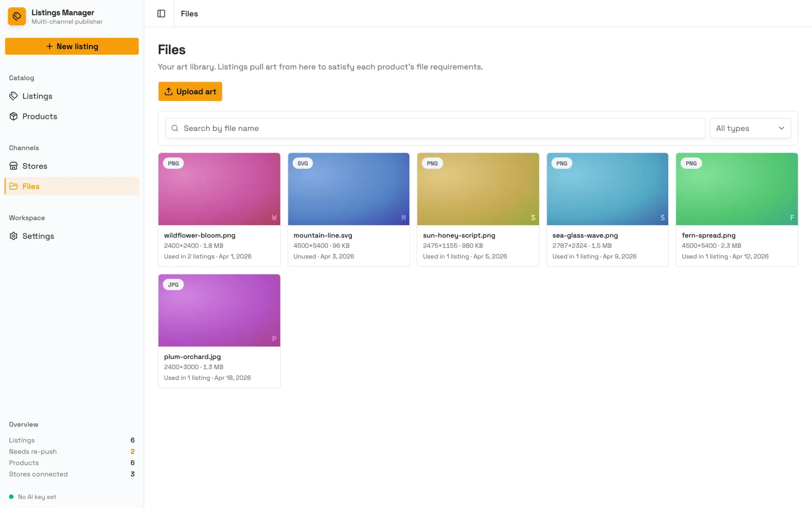Click SVG badge on mountain-line thumbnail
The image size is (812, 508).
(303, 163)
